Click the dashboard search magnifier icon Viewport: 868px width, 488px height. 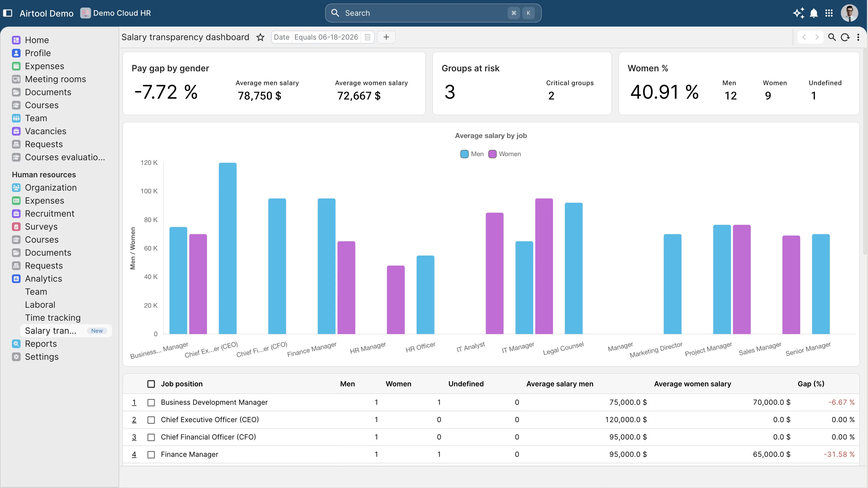832,37
